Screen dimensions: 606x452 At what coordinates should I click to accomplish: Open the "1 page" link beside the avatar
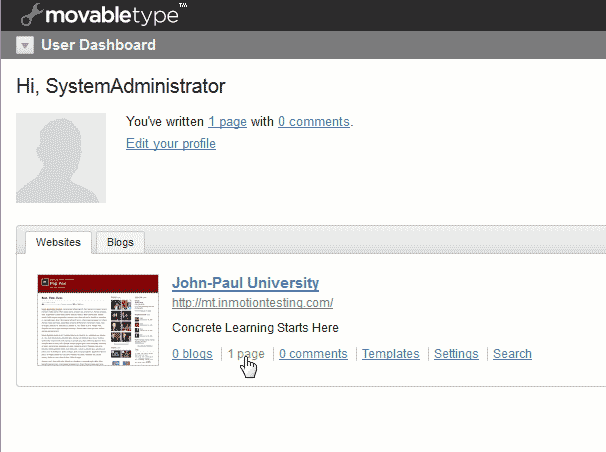tap(227, 121)
